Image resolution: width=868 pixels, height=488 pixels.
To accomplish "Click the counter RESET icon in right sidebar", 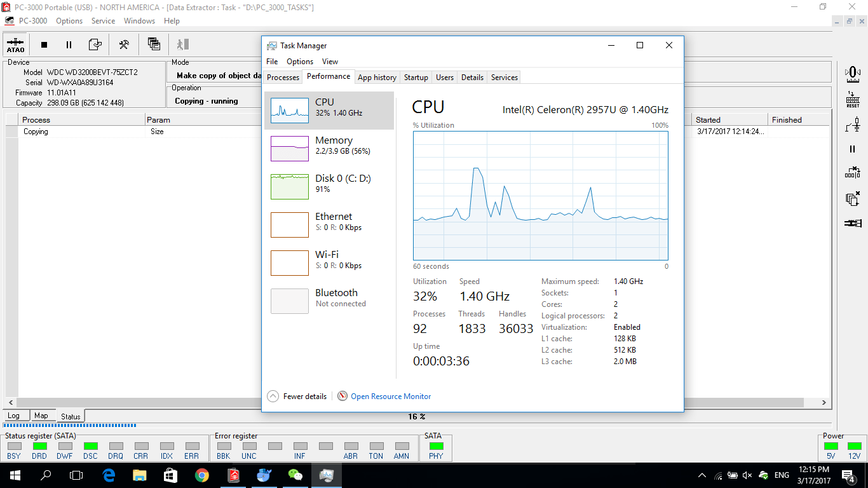I will (853, 100).
